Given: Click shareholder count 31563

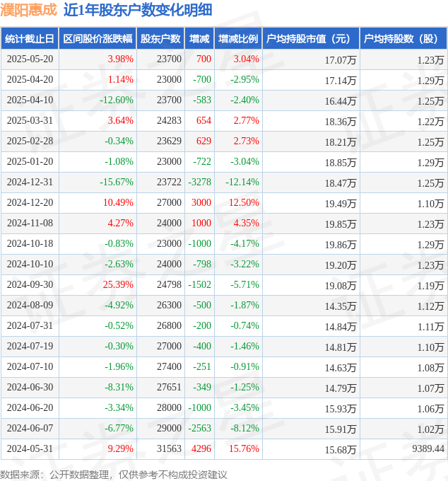Looking at the screenshot, I should point(169,448).
